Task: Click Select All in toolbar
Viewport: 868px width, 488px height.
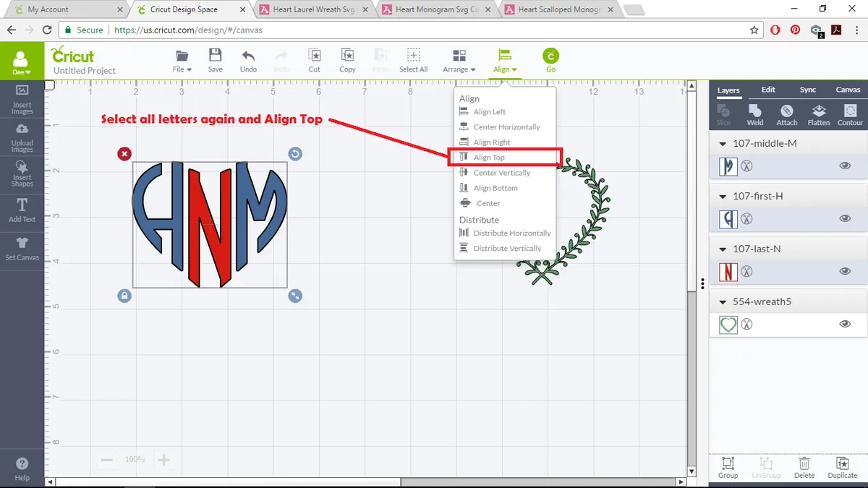Action: tap(413, 61)
